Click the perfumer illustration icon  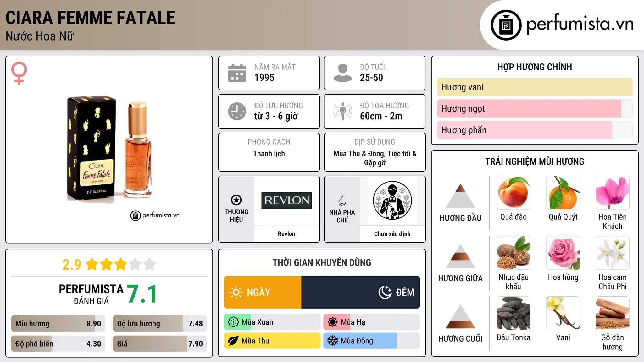click(x=392, y=200)
